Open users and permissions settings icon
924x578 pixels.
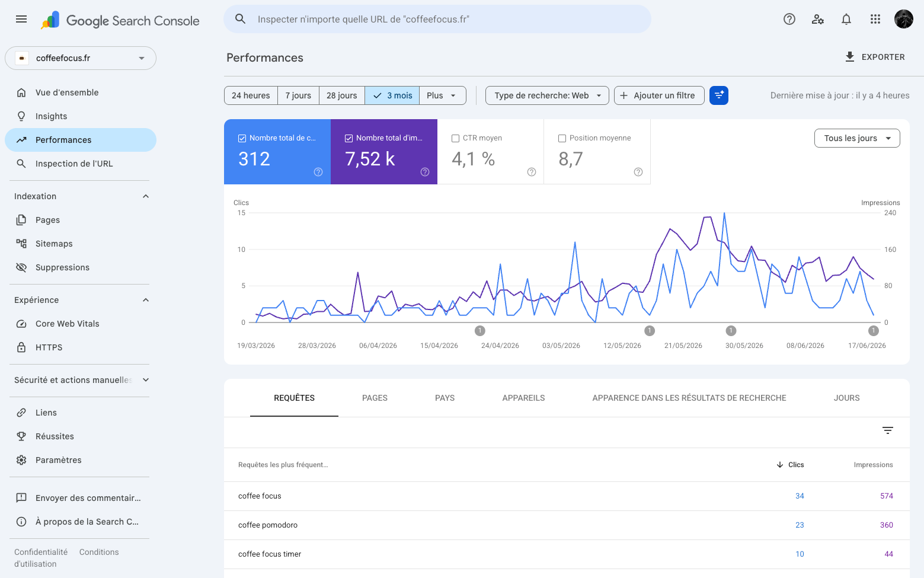coord(817,19)
